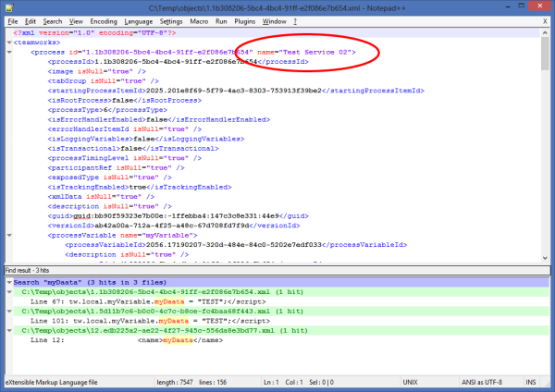
Task: Collapse results for 12.edb225a2 file
Action: [x=9, y=330]
